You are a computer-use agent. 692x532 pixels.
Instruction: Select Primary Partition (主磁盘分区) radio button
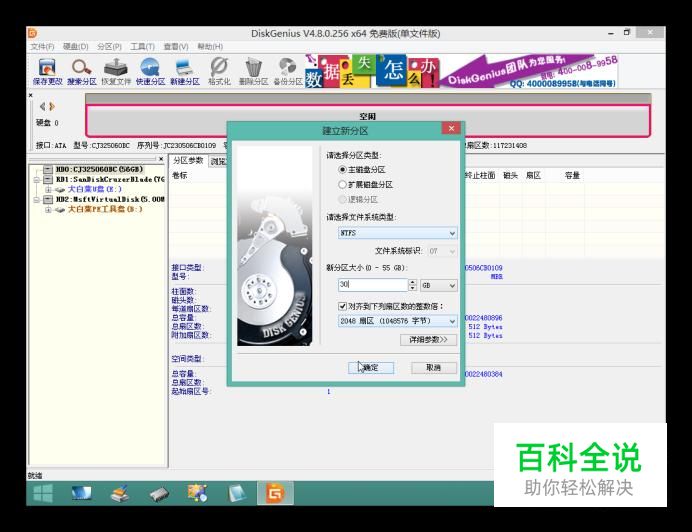pyautogui.click(x=342, y=170)
